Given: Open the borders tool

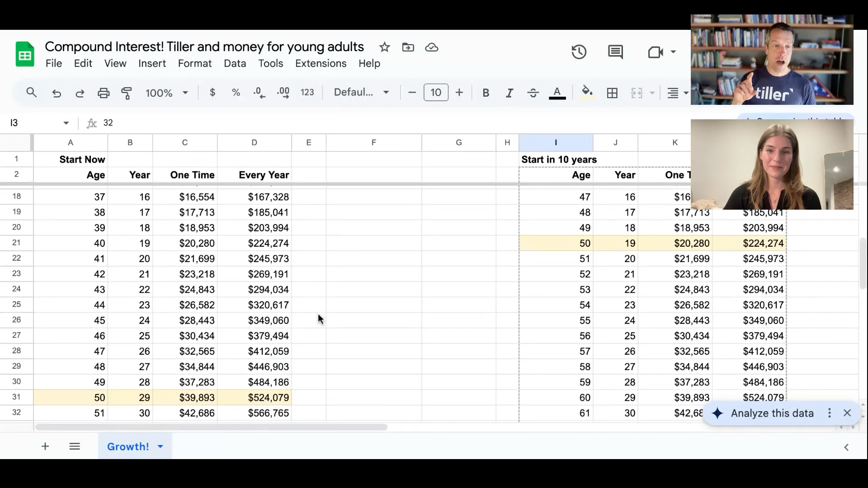Looking at the screenshot, I should point(612,93).
